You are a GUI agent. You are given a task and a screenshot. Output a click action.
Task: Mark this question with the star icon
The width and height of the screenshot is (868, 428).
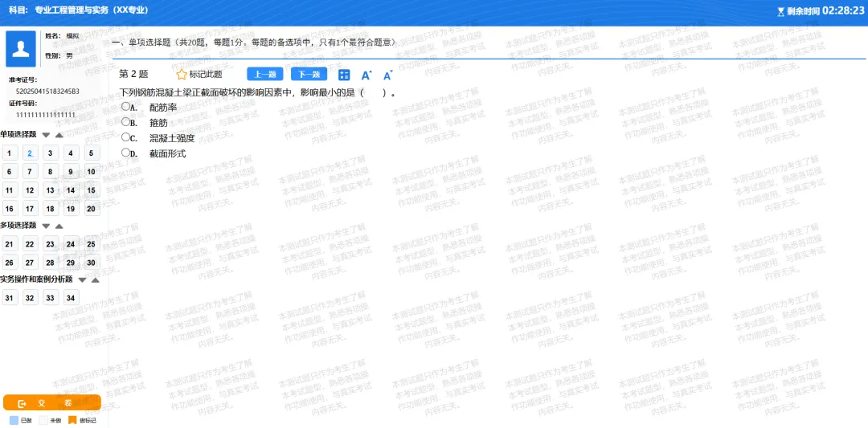pyautogui.click(x=182, y=75)
